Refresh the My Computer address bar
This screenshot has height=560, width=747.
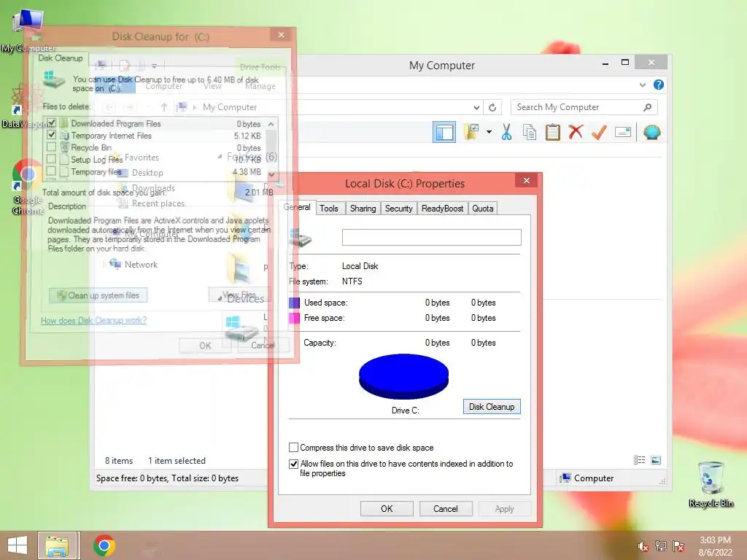point(492,107)
